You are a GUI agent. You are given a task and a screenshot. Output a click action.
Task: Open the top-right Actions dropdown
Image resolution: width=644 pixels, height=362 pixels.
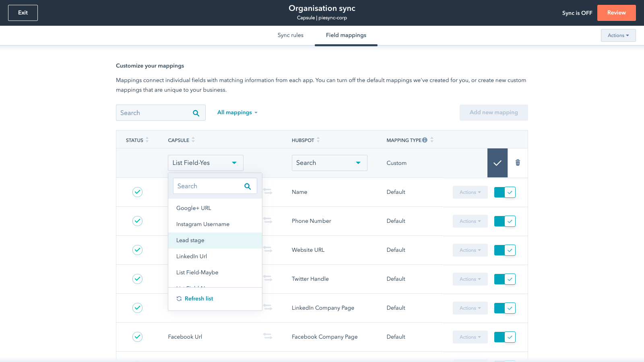pyautogui.click(x=618, y=35)
